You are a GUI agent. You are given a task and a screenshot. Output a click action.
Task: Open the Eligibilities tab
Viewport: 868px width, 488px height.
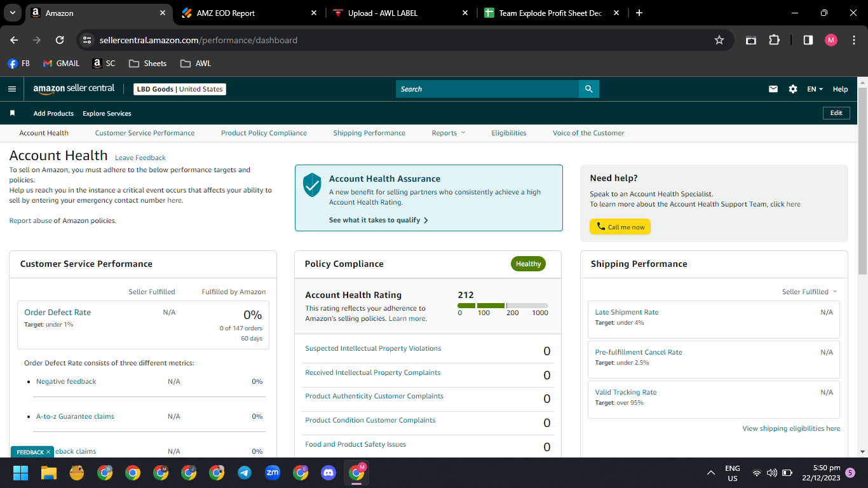click(x=509, y=133)
